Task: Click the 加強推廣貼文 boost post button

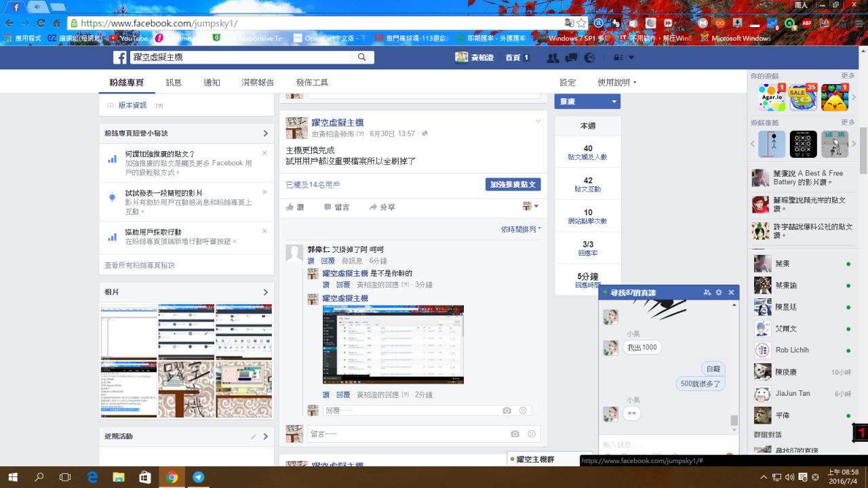Action: tap(513, 184)
